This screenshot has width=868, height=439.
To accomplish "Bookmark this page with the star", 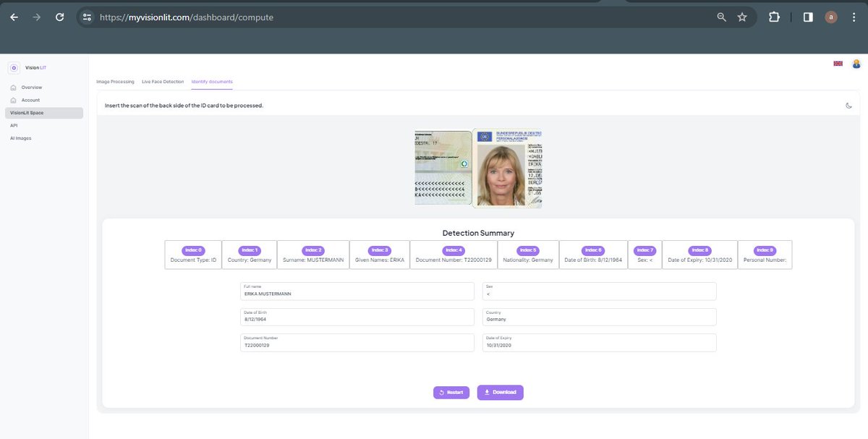I will pyautogui.click(x=742, y=17).
